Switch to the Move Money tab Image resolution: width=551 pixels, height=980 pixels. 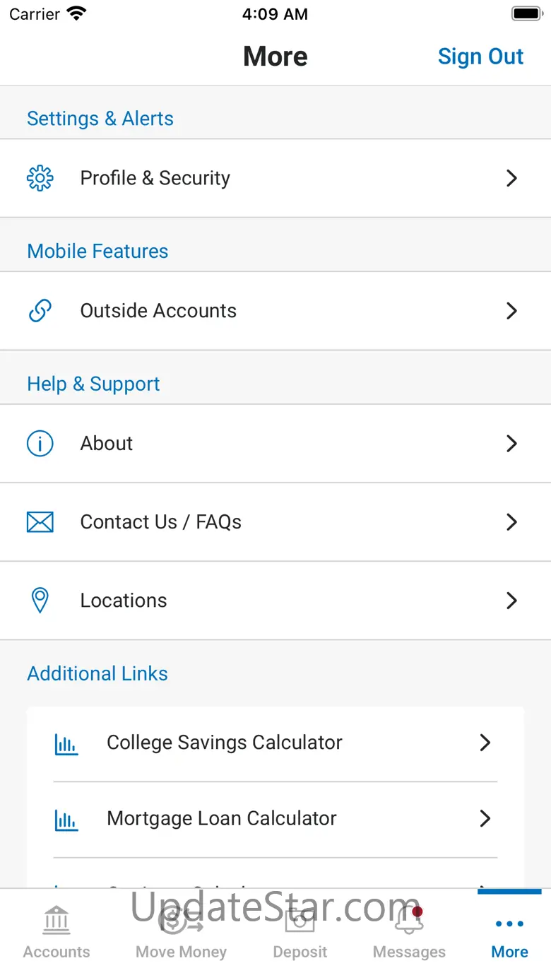coord(181,933)
